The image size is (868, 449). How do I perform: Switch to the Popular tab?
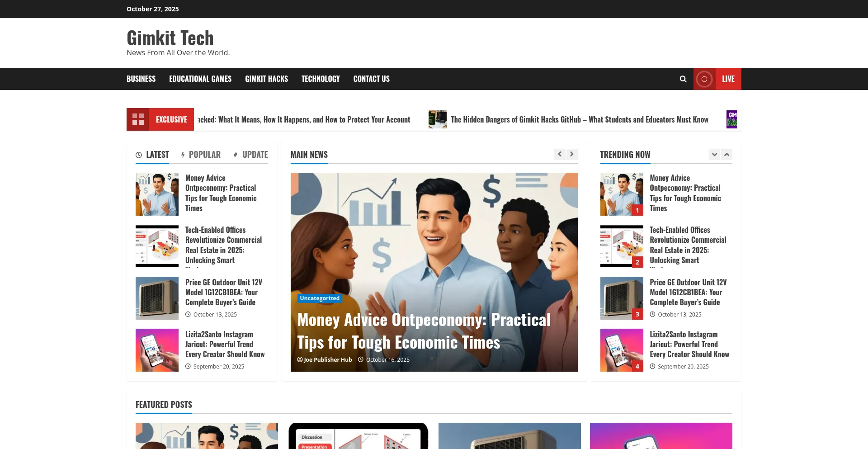(201, 155)
